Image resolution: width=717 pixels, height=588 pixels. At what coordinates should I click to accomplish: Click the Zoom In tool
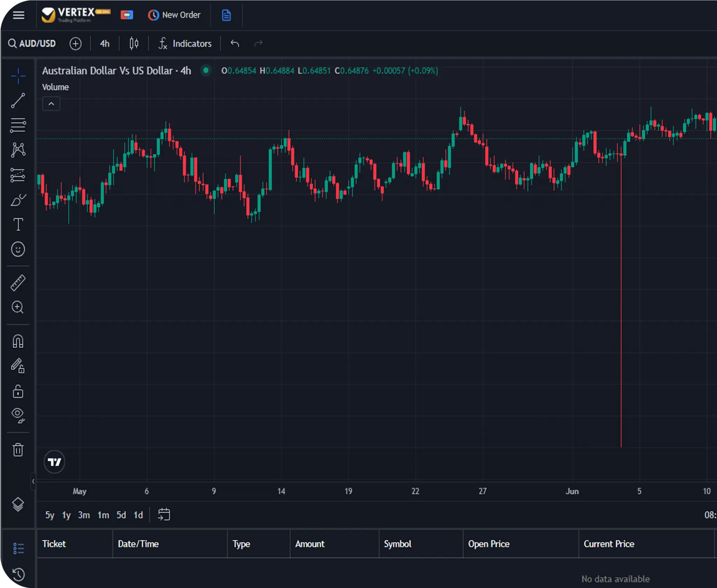click(18, 307)
